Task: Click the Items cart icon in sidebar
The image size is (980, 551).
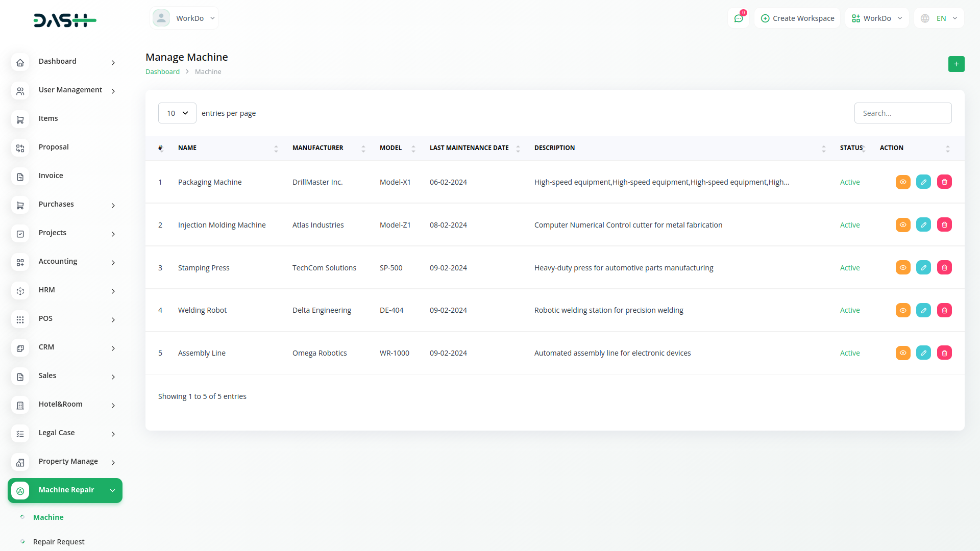Action: point(20,119)
